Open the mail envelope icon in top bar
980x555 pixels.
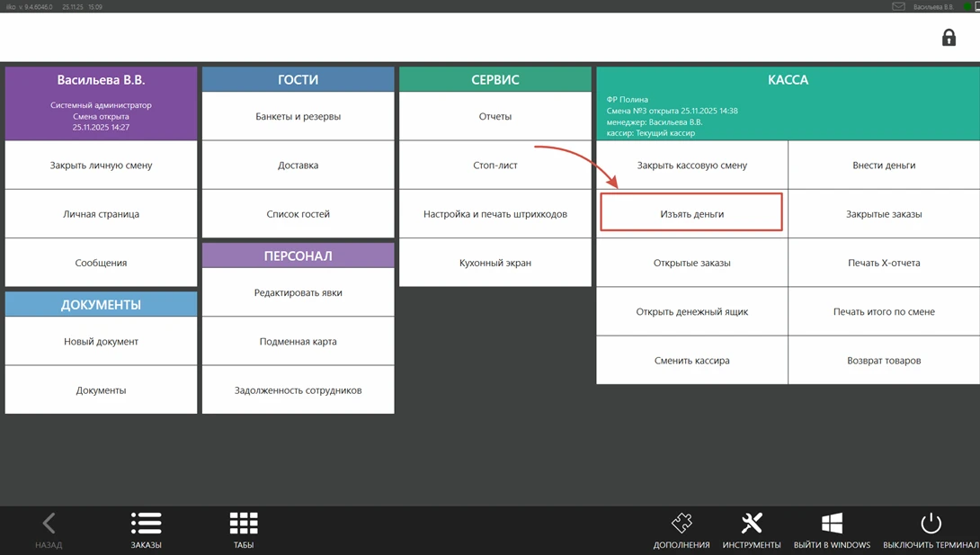tap(898, 6)
